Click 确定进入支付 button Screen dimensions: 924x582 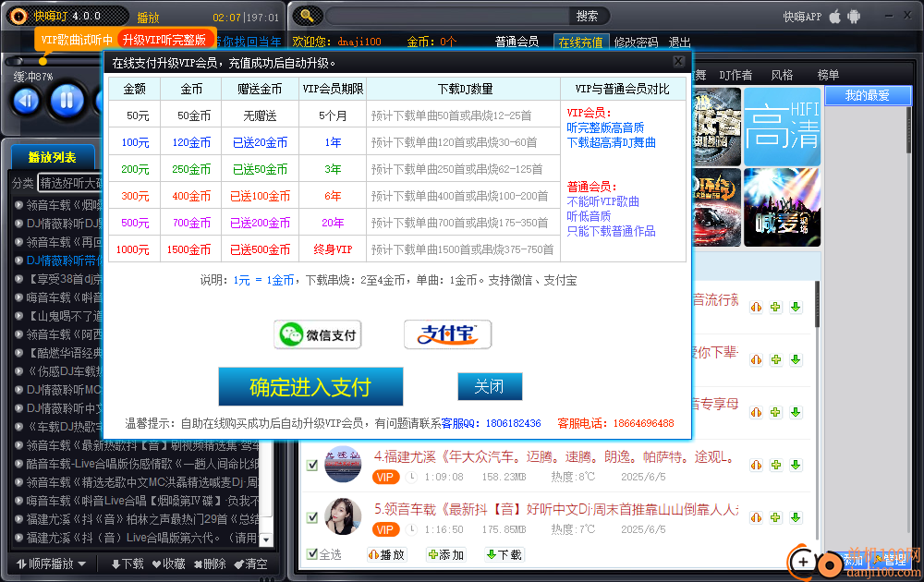(x=310, y=387)
